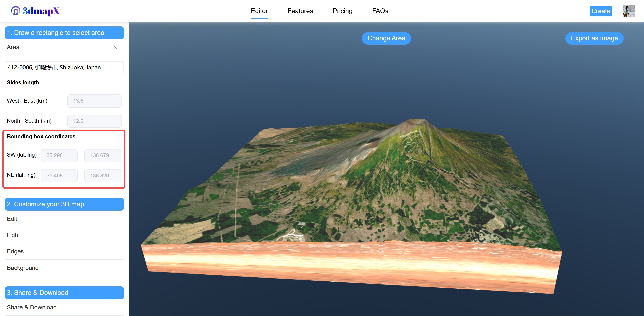Click the address search field
The image size is (644, 316).
pyautogui.click(x=64, y=67)
